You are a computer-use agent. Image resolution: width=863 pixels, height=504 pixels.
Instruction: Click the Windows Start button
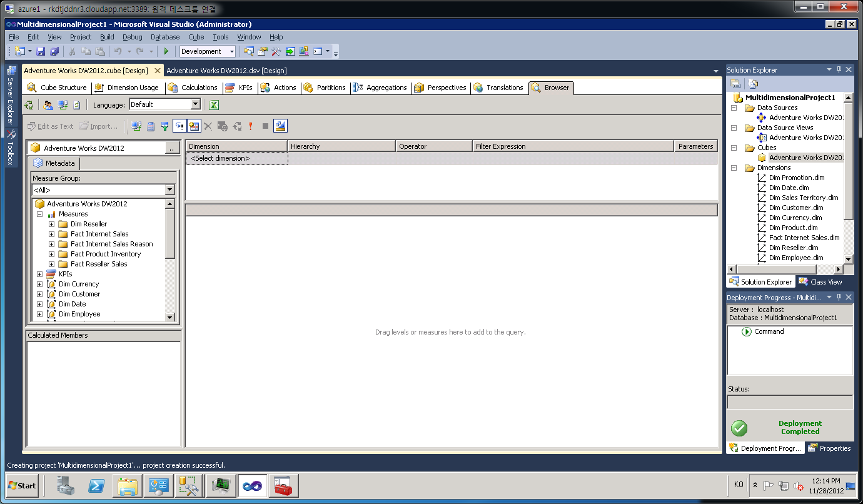(x=23, y=485)
